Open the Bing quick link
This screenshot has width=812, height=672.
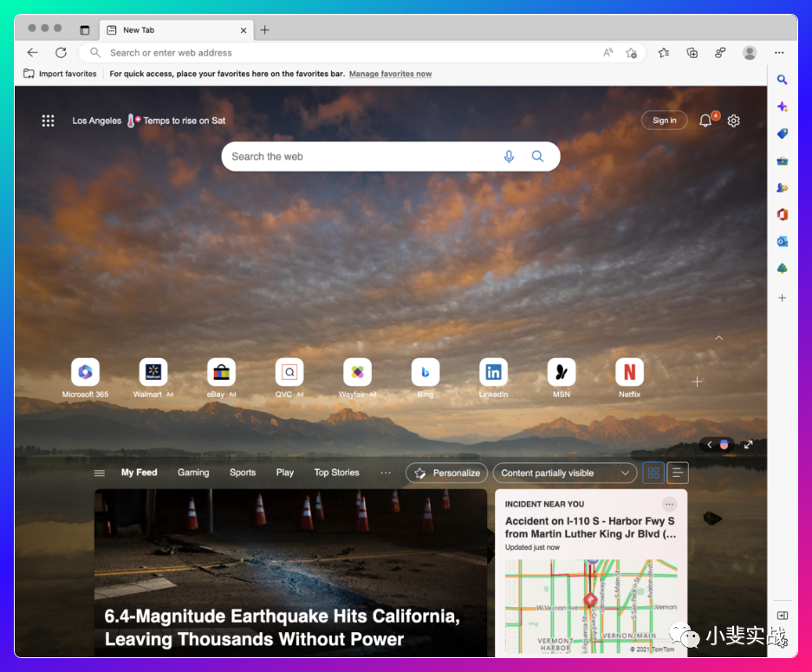[x=425, y=378]
